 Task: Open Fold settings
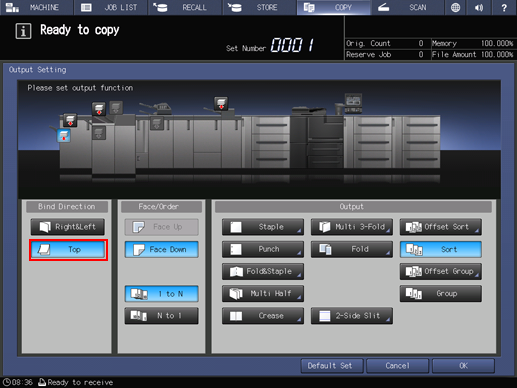pyautogui.click(x=352, y=249)
